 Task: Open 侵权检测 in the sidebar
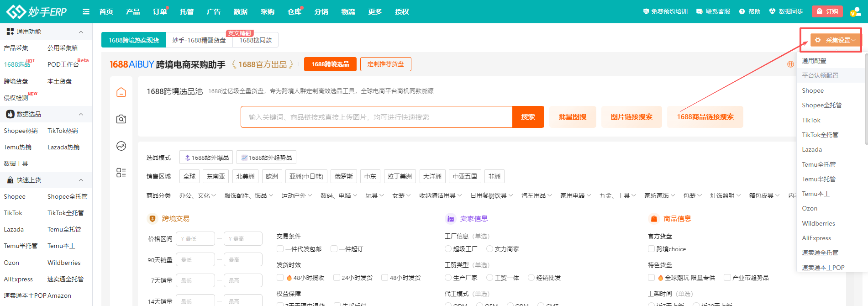16,98
